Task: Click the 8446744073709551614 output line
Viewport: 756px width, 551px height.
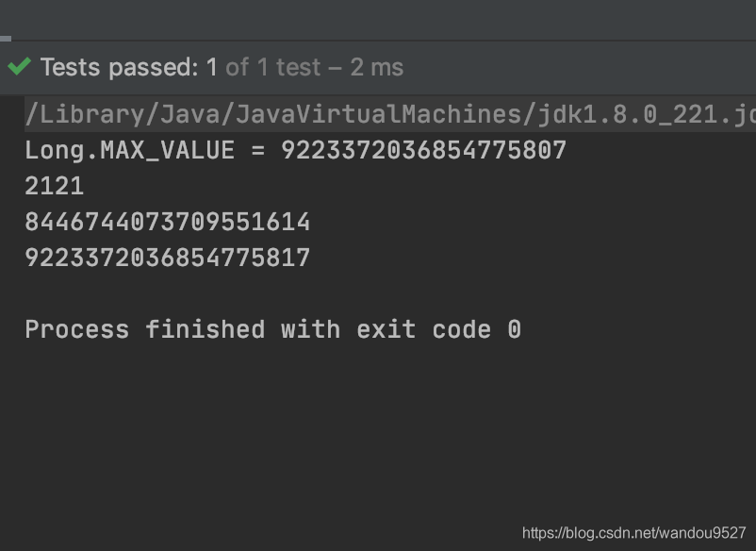Action: click(x=167, y=222)
